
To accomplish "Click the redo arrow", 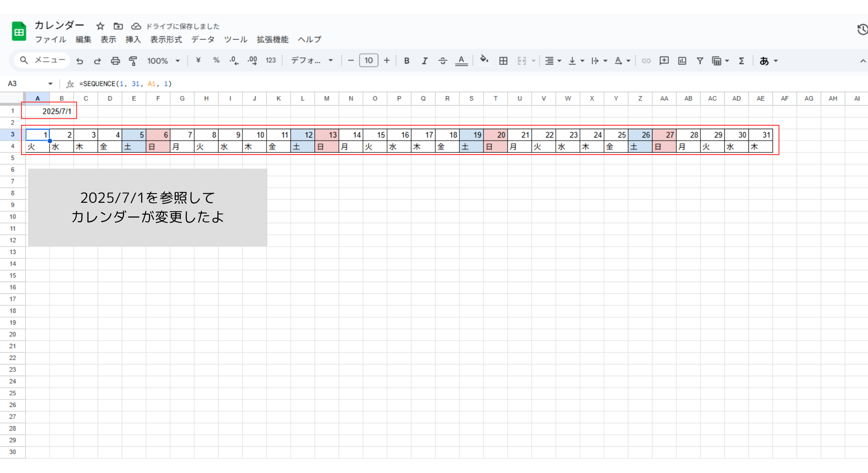I will pyautogui.click(x=97, y=61).
